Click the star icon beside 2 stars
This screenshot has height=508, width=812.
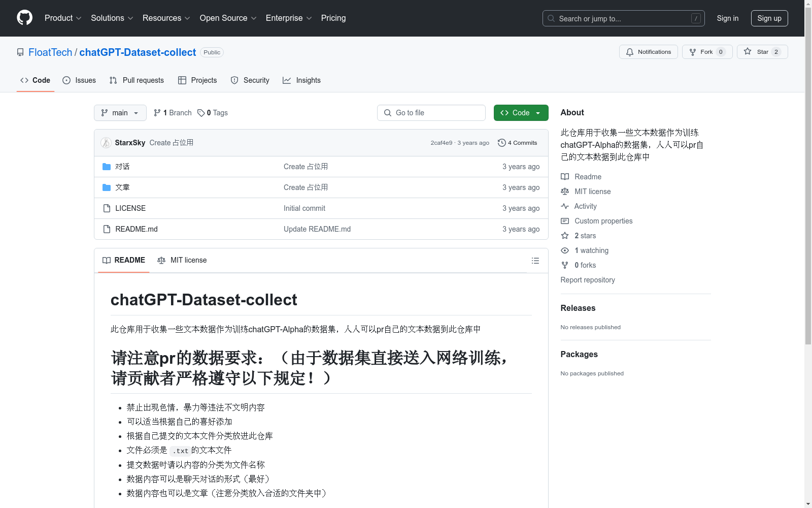coord(565,236)
